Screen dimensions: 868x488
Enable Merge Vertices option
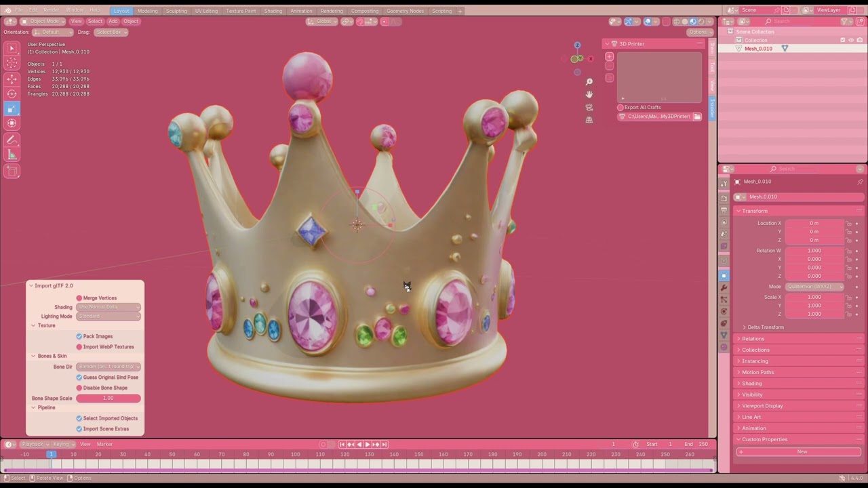pyautogui.click(x=79, y=298)
